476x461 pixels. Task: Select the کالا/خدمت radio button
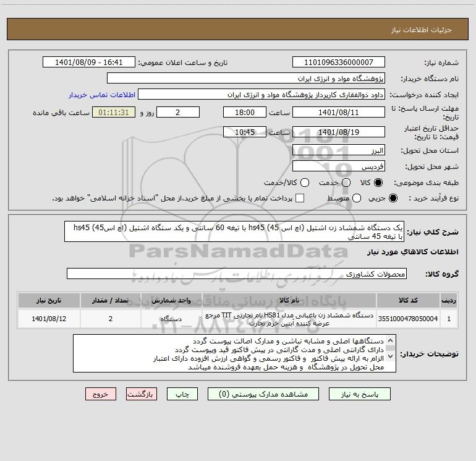pyautogui.click(x=305, y=183)
